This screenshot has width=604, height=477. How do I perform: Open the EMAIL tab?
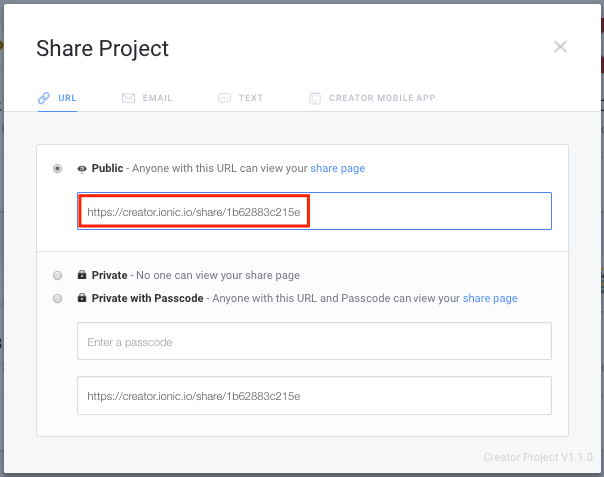(x=147, y=98)
